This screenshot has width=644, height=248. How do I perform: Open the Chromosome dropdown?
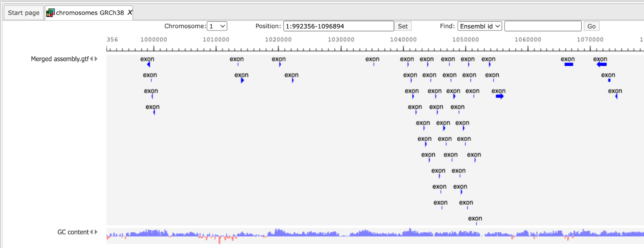[x=217, y=26]
